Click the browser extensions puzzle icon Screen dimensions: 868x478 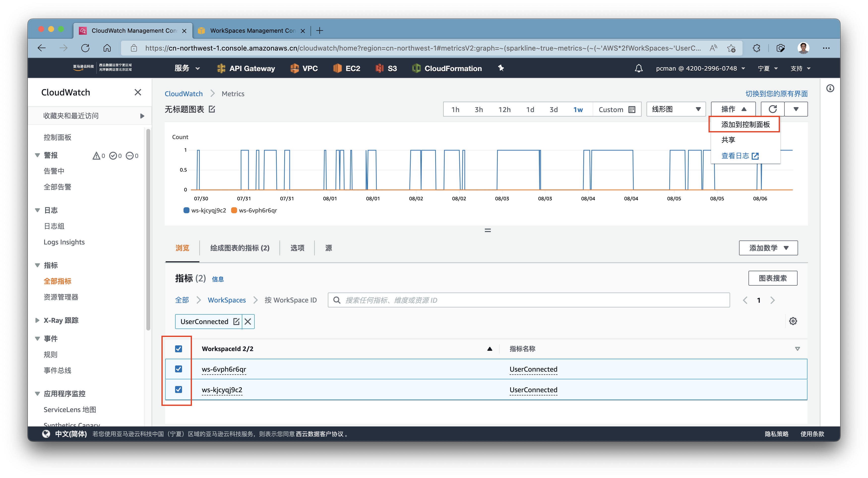pos(756,48)
